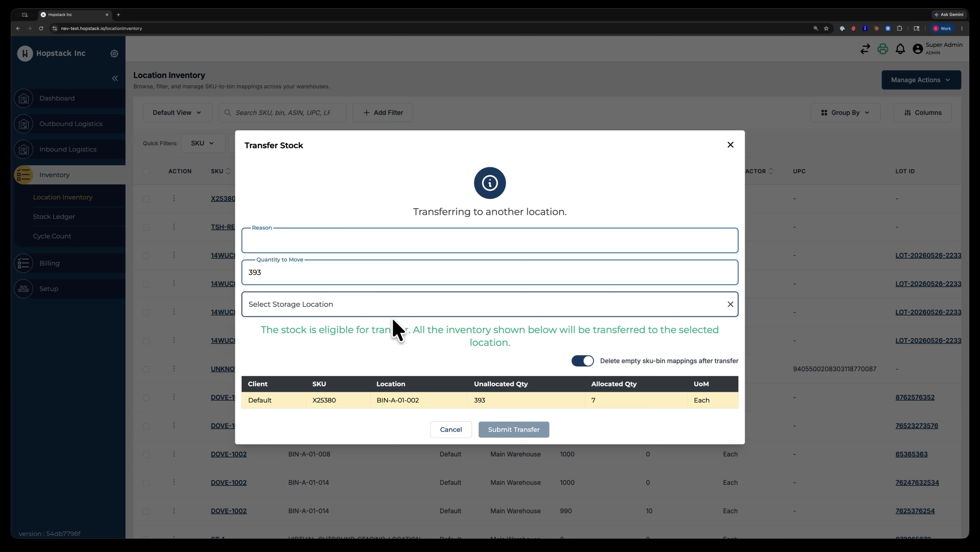Open Chrome three-dot menu
Image resolution: width=980 pixels, height=552 pixels.
point(962,29)
